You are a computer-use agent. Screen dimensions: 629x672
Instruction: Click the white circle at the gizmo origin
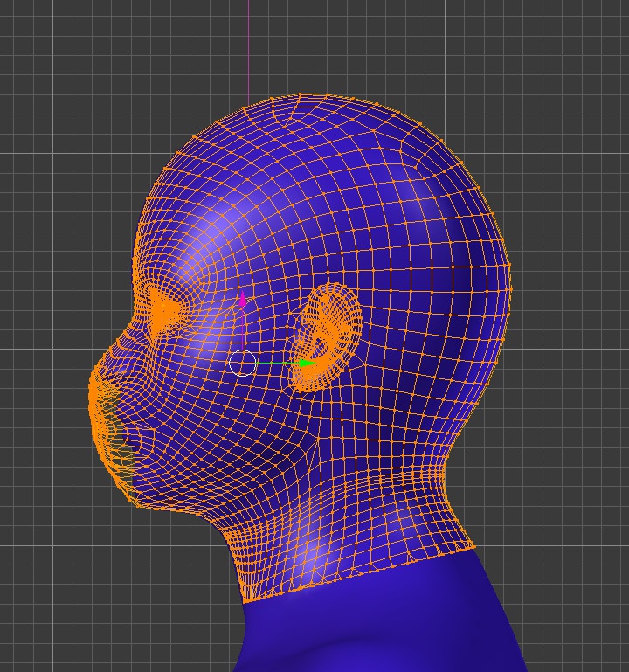coord(243,363)
